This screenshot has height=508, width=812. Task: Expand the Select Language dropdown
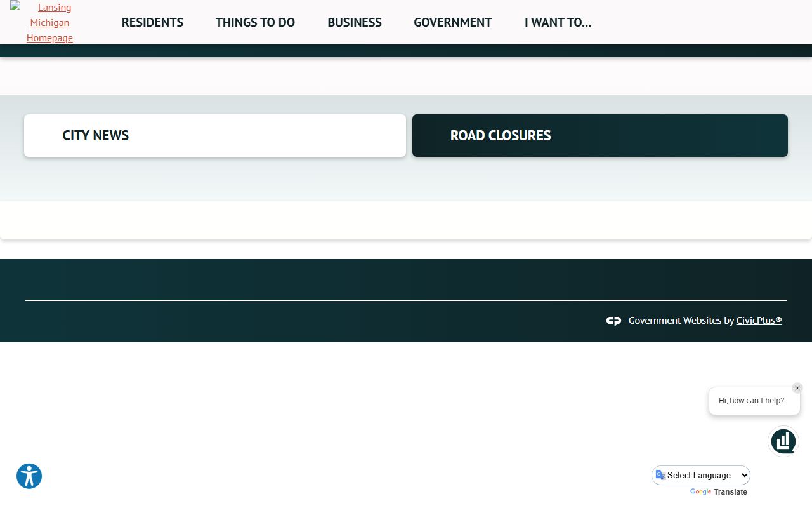701,475
